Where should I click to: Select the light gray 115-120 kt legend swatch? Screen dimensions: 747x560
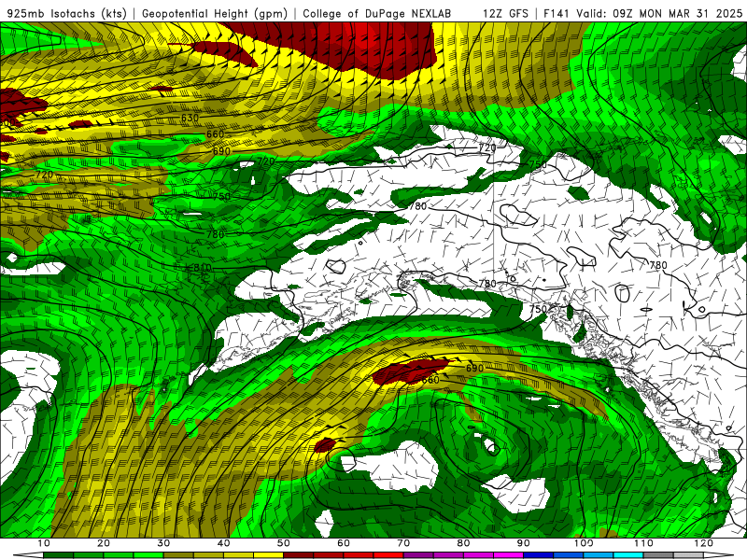[x=689, y=555]
